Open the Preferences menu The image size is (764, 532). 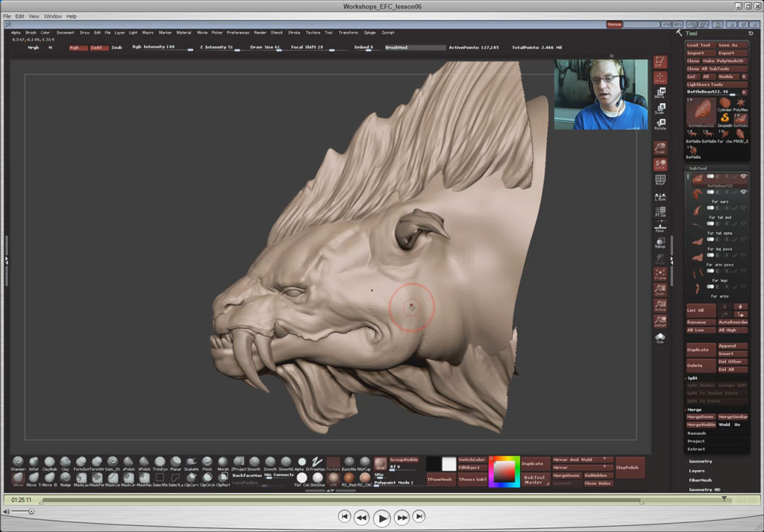(238, 33)
